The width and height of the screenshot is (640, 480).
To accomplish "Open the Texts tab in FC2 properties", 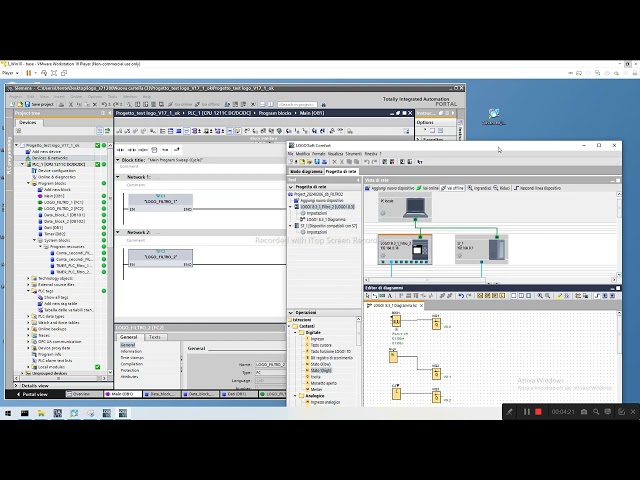I will pos(155,337).
